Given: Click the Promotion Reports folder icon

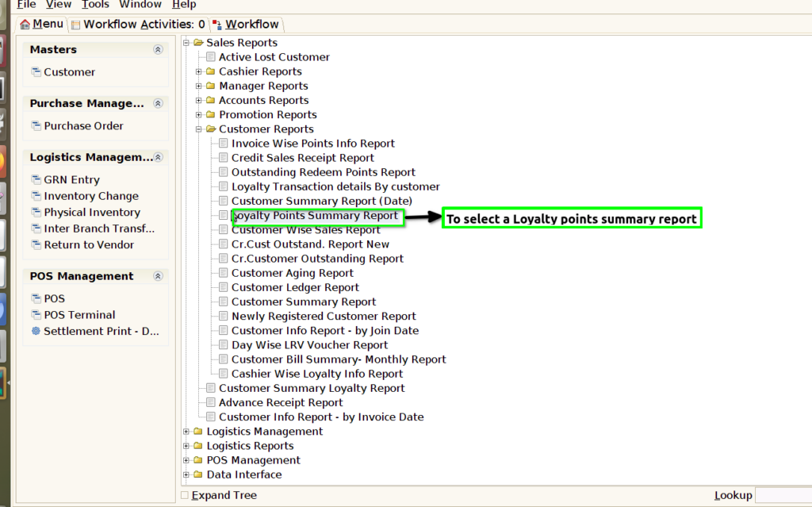Looking at the screenshot, I should coord(210,114).
